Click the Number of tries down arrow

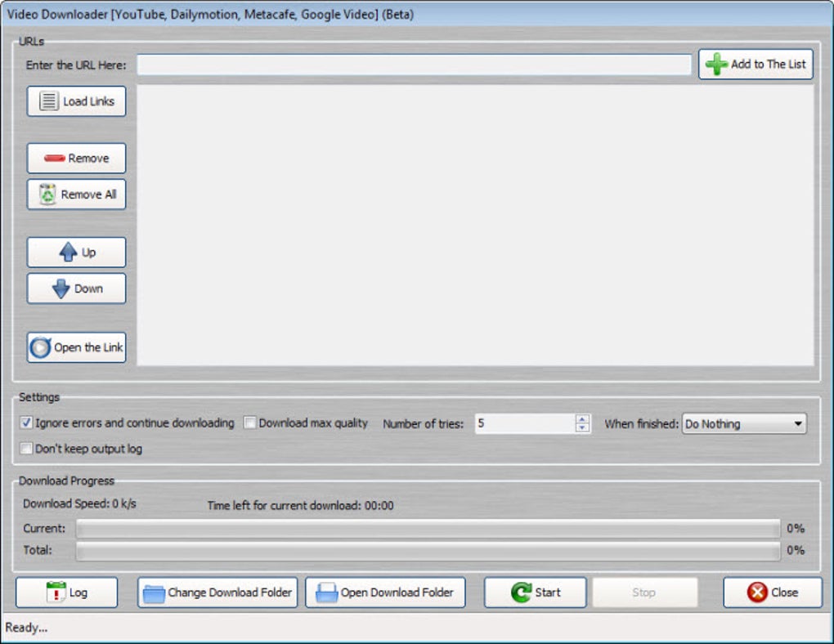tap(581, 427)
